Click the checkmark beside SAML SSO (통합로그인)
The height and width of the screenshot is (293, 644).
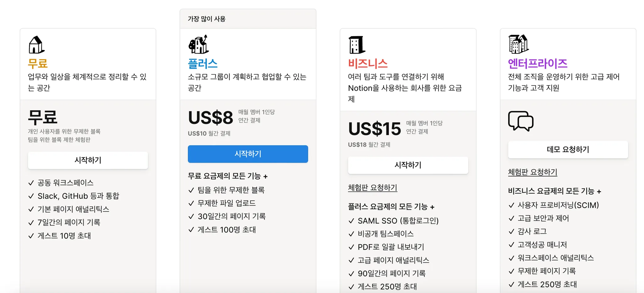tap(352, 221)
